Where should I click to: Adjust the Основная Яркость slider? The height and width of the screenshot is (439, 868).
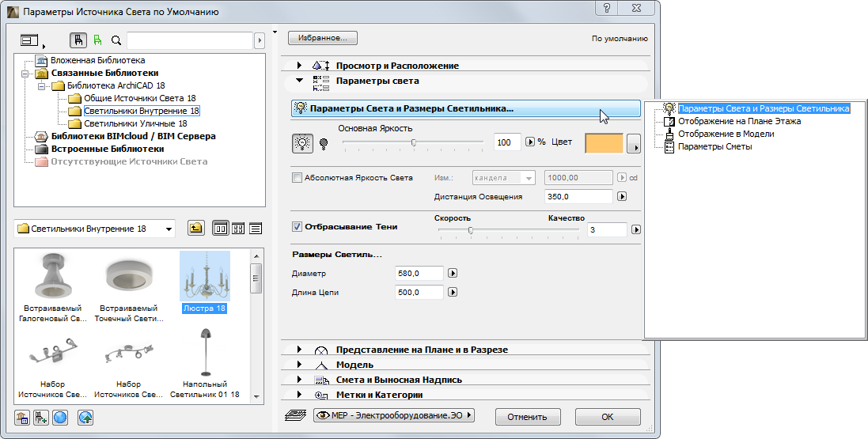[414, 143]
